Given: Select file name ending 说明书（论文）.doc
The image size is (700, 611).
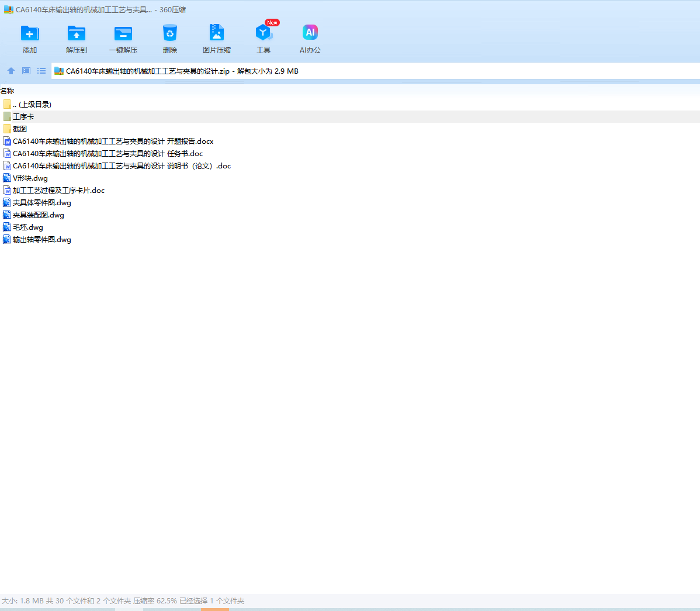Looking at the screenshot, I should click(x=122, y=165).
